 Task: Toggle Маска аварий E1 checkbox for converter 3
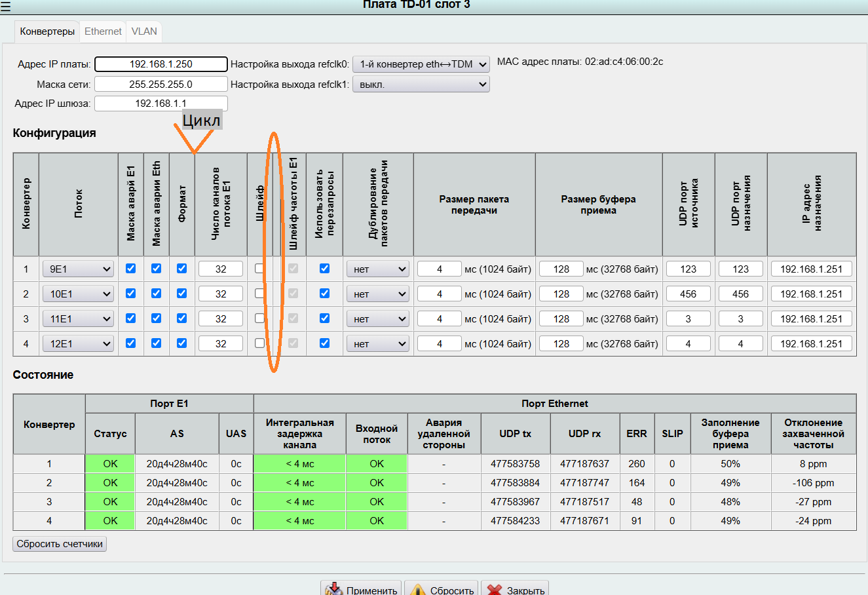[131, 318]
